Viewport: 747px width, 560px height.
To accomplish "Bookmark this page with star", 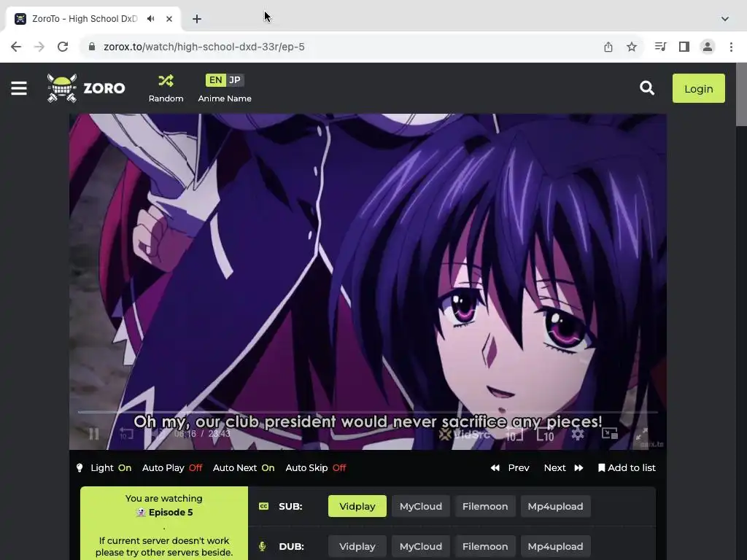I will [x=632, y=47].
